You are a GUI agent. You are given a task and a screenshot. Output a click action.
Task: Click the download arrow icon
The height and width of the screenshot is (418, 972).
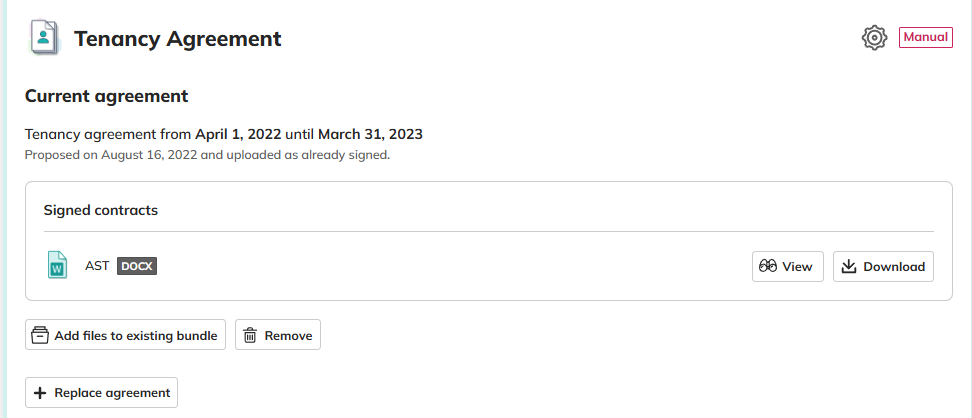(x=849, y=267)
